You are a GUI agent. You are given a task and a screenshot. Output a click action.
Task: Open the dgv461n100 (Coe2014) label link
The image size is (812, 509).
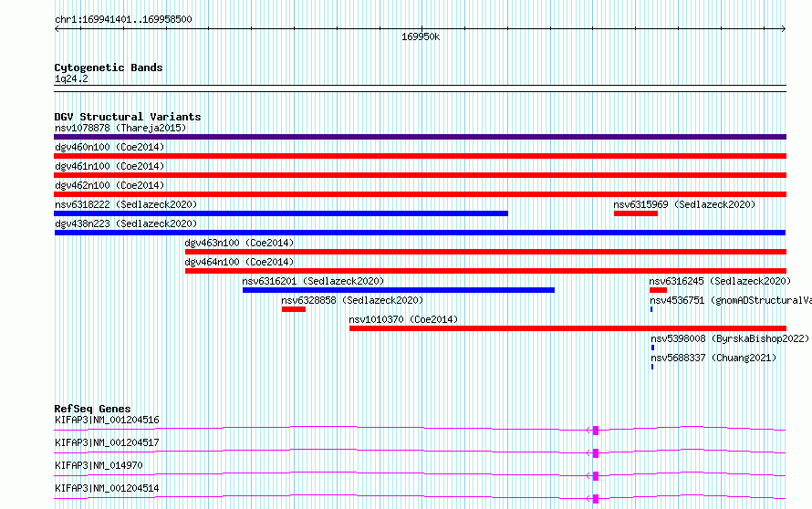coord(109,166)
